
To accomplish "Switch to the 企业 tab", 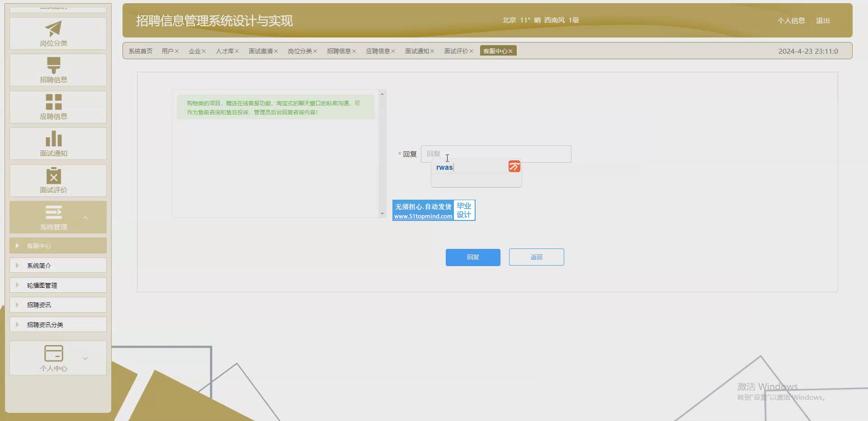I will (x=194, y=51).
